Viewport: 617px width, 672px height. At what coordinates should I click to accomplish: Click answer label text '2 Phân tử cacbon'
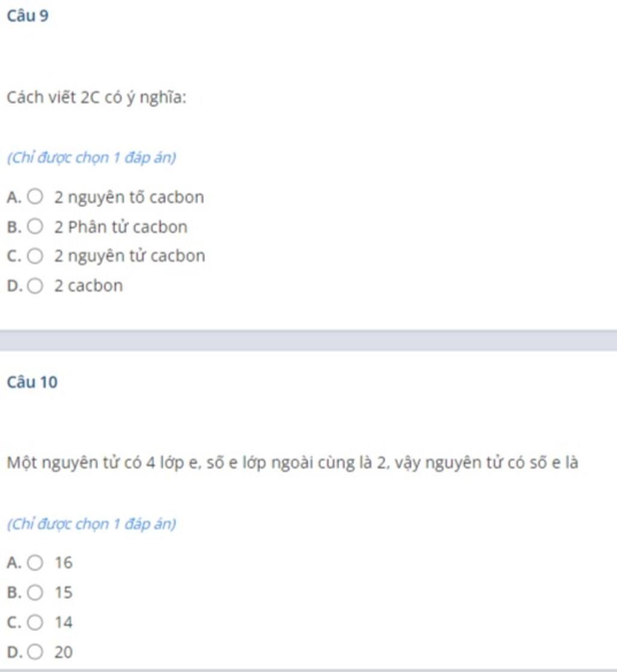click(x=121, y=227)
